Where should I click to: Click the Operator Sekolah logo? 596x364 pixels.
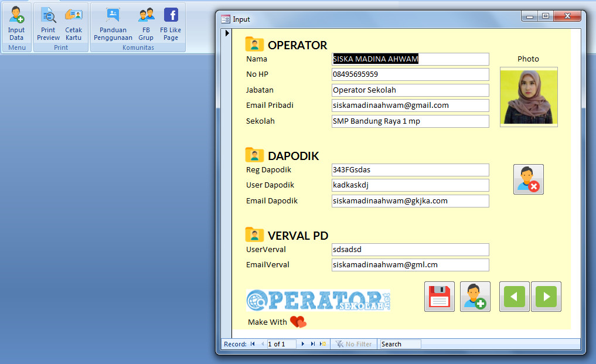click(x=317, y=301)
